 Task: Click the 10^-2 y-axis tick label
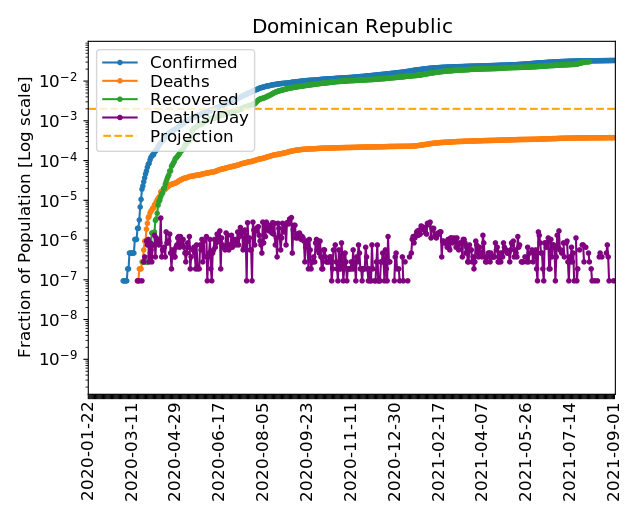pyautogui.click(x=60, y=79)
